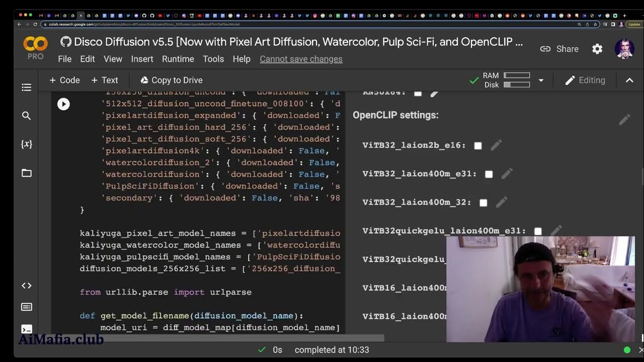
Task: Click the 'kaliyuga_pixel_art_model_names' code line
Action: coord(210,233)
